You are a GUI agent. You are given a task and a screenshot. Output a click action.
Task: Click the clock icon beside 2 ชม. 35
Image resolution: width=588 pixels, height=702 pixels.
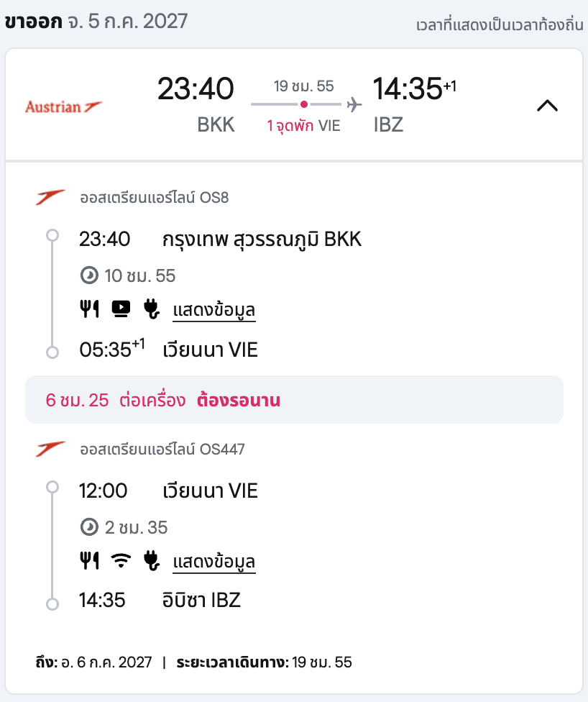pos(89,527)
